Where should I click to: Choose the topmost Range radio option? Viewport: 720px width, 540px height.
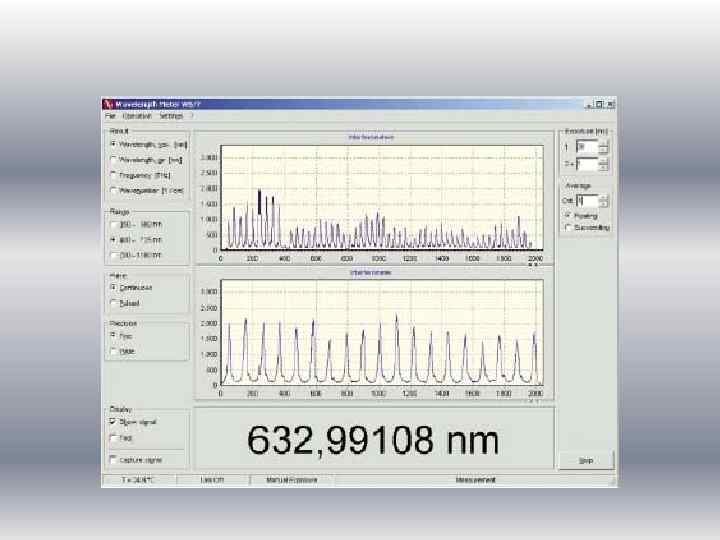pos(113,224)
